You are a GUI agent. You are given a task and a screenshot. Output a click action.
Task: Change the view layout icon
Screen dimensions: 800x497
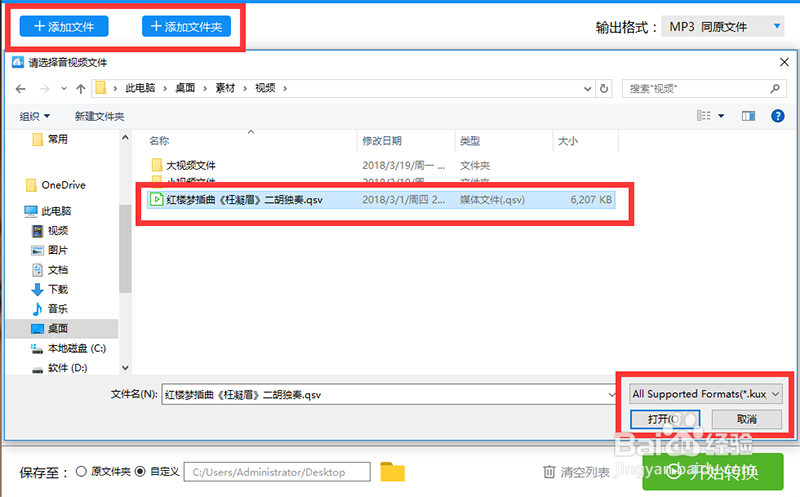click(x=704, y=116)
